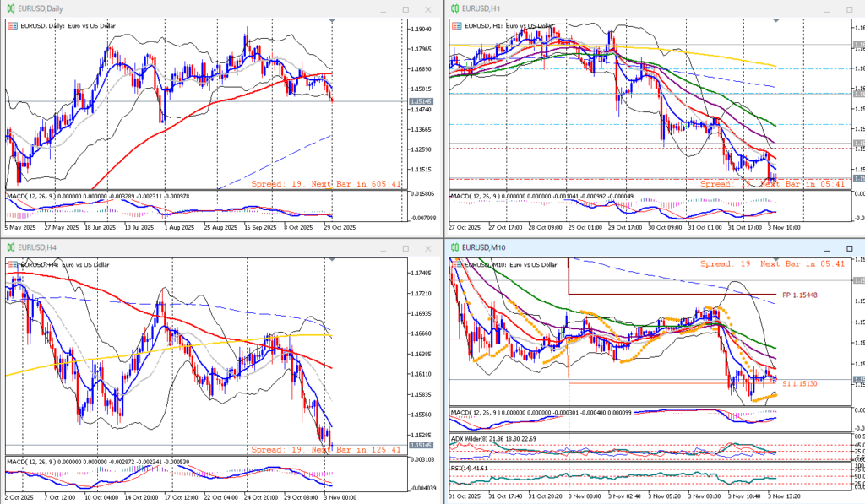
Task: Click the chart icon in the EURUSD,H4 title bar
Action: pos(11,247)
